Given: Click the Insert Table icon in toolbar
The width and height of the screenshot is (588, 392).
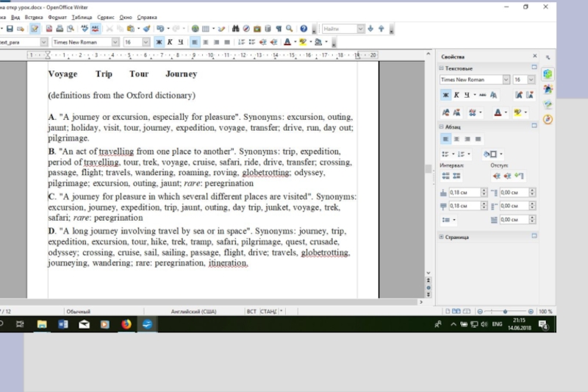Looking at the screenshot, I should [x=207, y=29].
